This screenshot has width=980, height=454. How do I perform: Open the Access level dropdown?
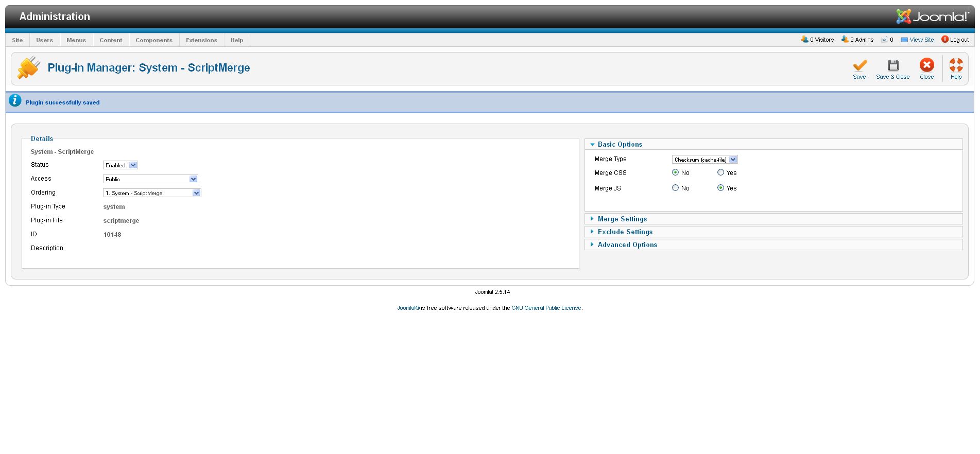click(x=150, y=179)
